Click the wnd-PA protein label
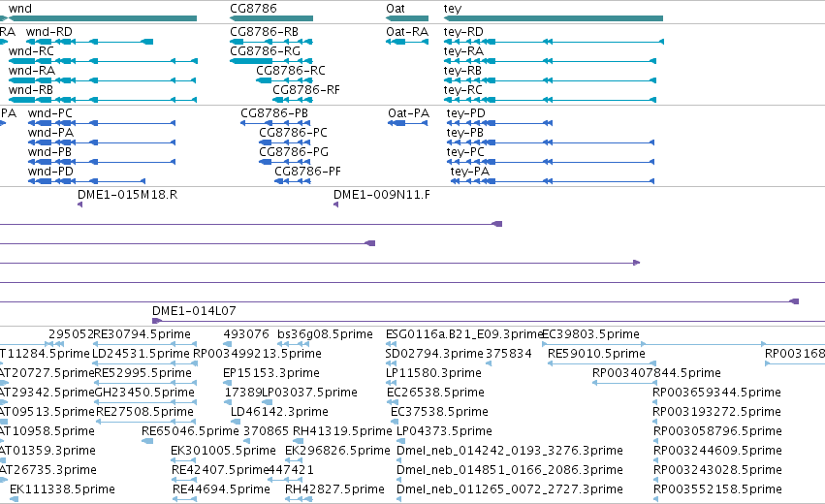 tap(50, 133)
